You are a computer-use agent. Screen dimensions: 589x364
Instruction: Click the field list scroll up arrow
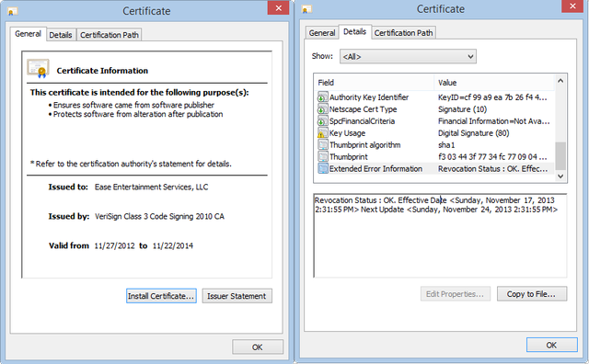tap(560, 81)
